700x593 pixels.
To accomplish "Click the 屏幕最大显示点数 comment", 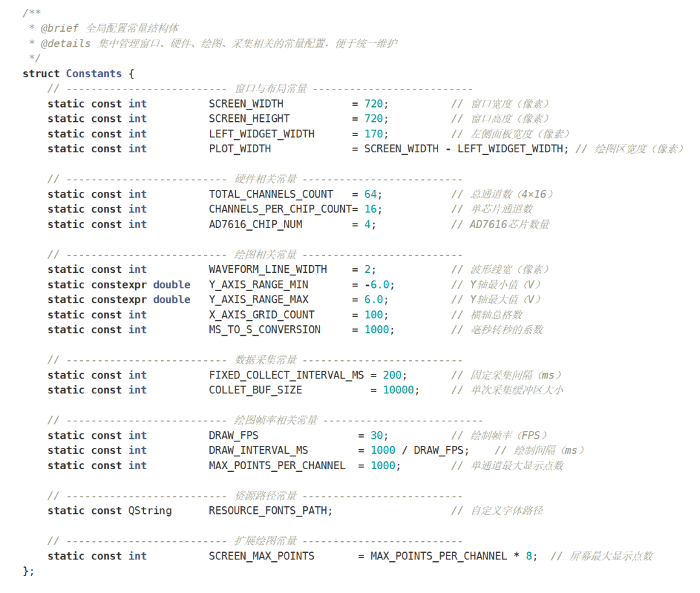I will coord(611,557).
